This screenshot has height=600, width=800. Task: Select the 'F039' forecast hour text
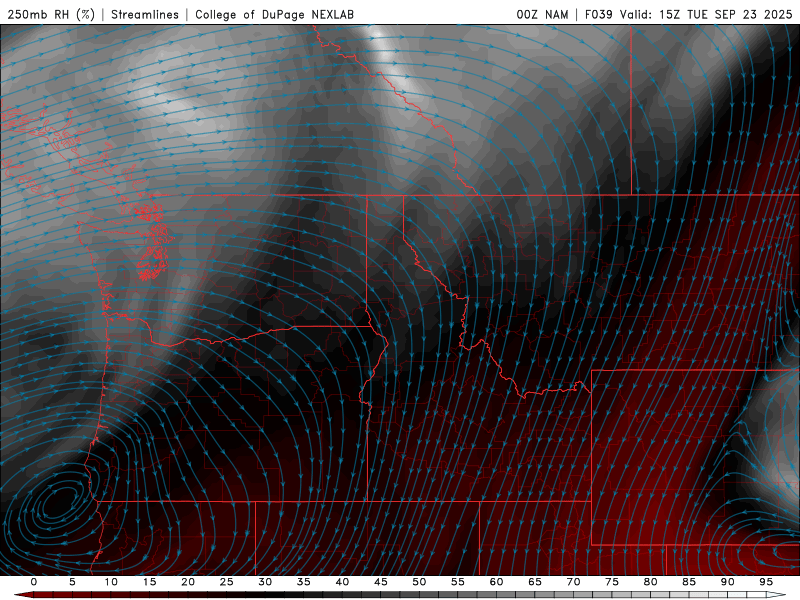pyautogui.click(x=598, y=14)
